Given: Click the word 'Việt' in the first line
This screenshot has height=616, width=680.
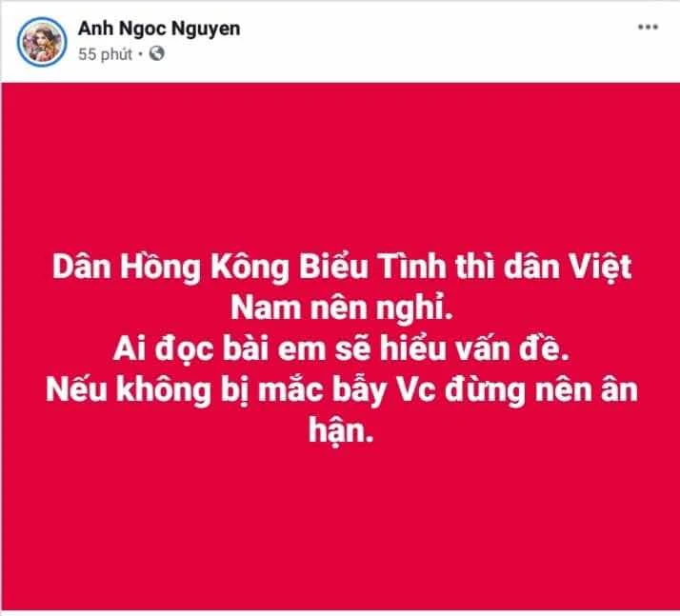Looking at the screenshot, I should coord(600,267).
